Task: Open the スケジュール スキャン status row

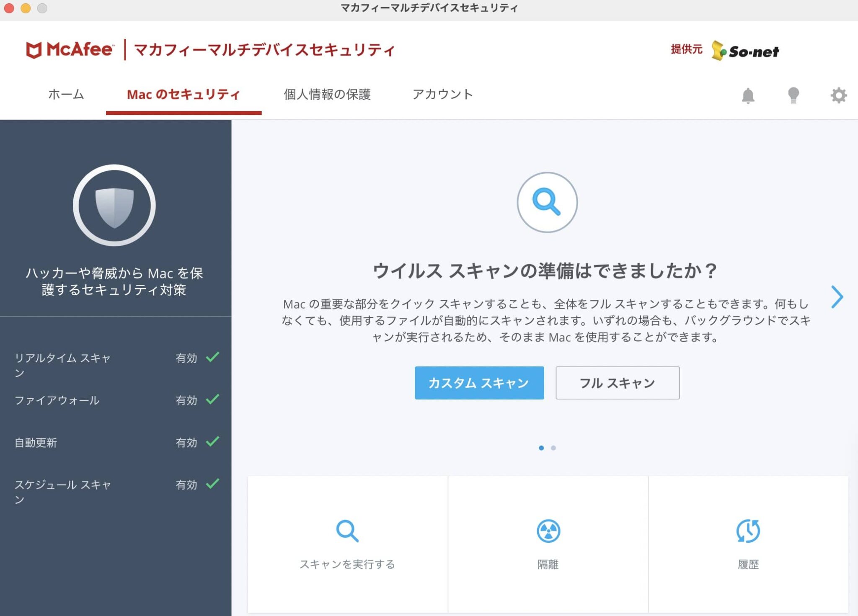Action: point(116,492)
